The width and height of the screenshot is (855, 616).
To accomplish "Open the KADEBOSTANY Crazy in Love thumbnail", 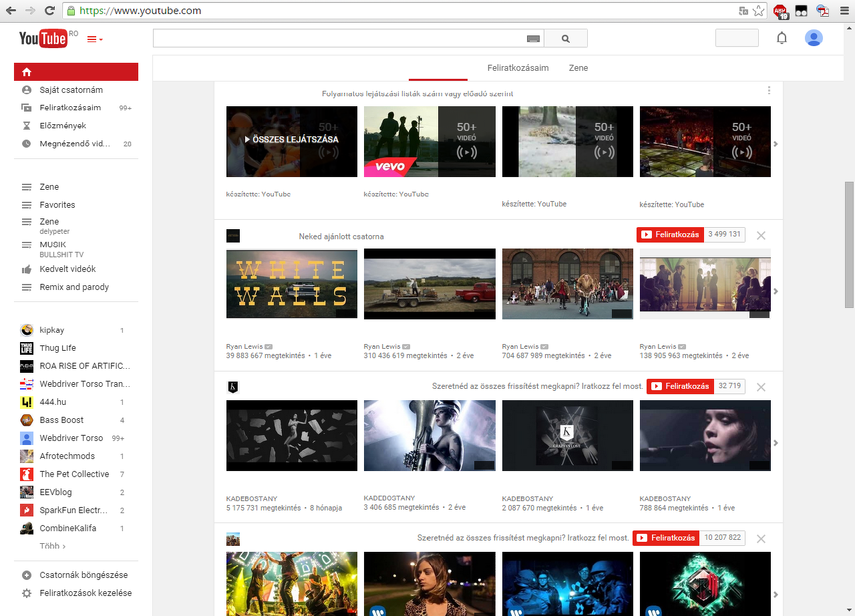I will [567, 436].
